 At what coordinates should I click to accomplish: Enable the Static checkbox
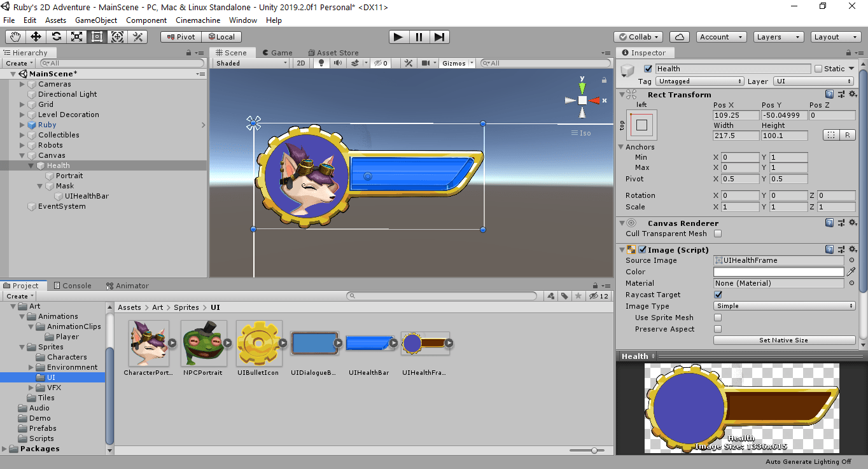[818, 69]
